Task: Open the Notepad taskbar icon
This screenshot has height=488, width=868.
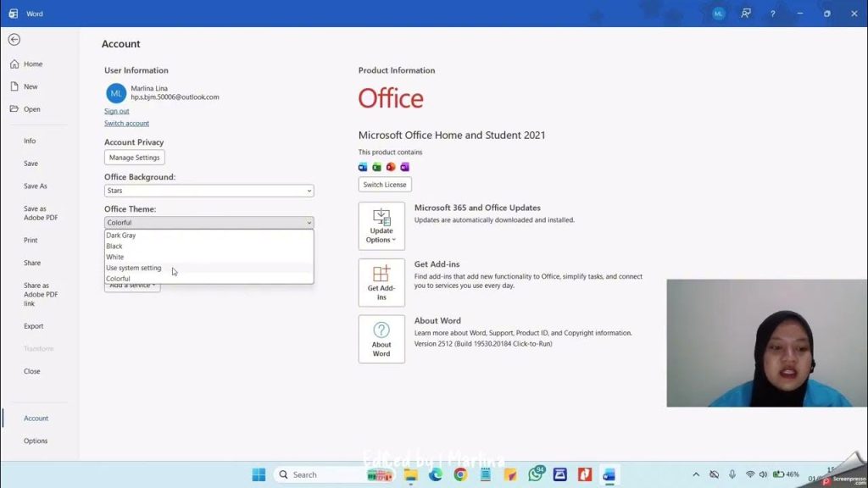Action: (x=486, y=474)
